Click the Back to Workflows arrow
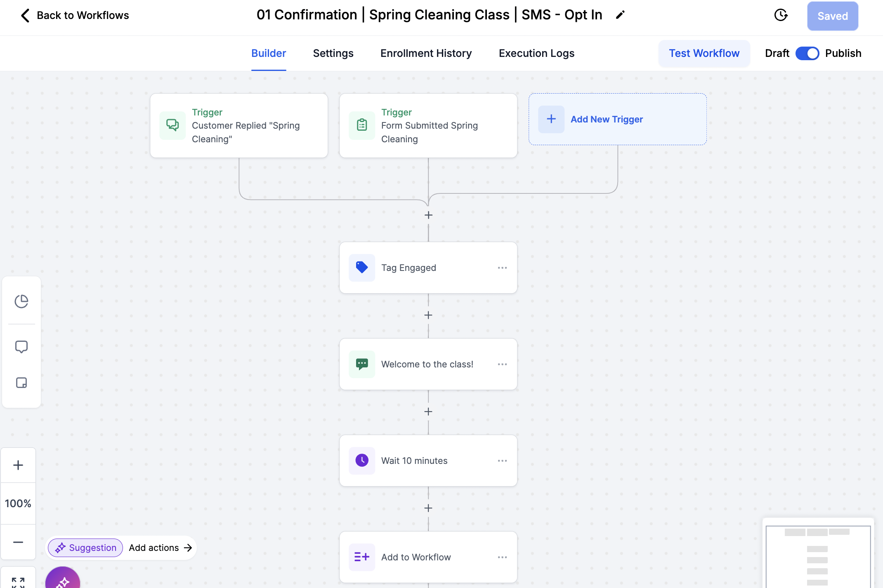 click(x=25, y=15)
